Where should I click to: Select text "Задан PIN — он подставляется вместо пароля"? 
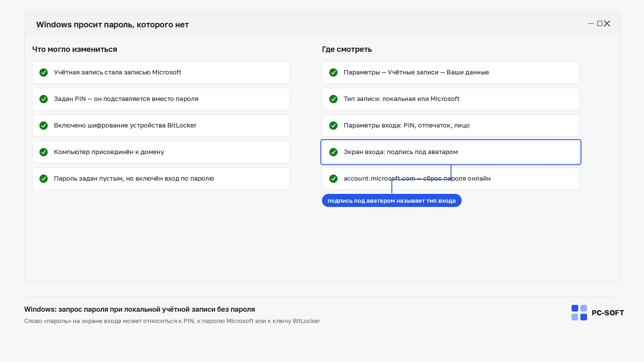tap(126, 99)
